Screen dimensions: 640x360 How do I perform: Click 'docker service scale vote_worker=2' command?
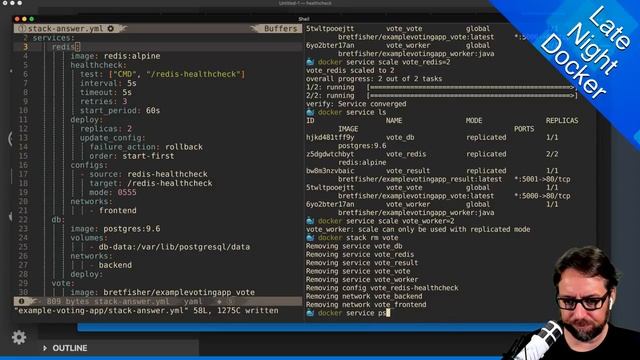[386, 221]
